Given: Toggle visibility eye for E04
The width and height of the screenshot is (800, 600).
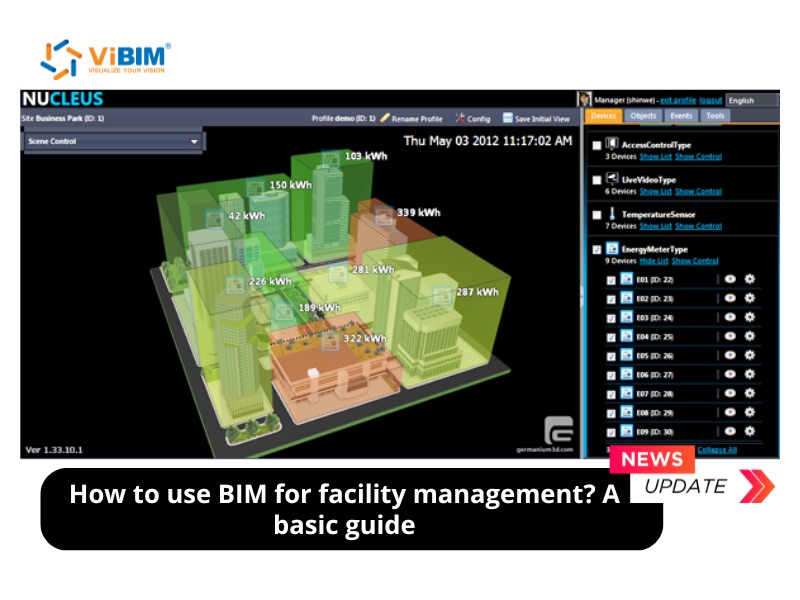Looking at the screenshot, I should tap(730, 336).
